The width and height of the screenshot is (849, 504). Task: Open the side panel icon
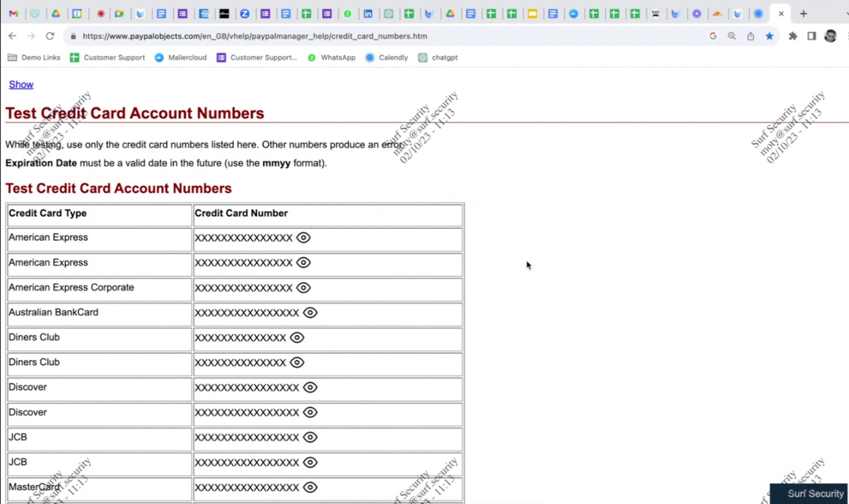(811, 36)
